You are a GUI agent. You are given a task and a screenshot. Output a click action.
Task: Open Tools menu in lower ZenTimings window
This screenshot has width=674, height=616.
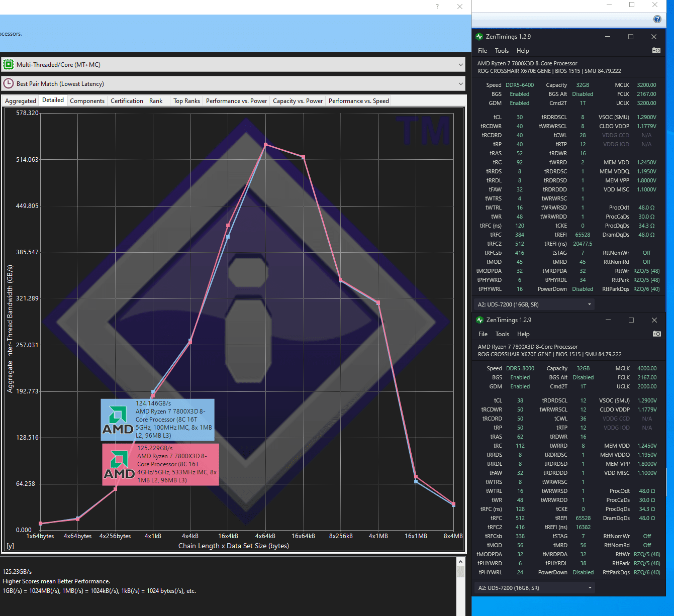click(x=502, y=334)
